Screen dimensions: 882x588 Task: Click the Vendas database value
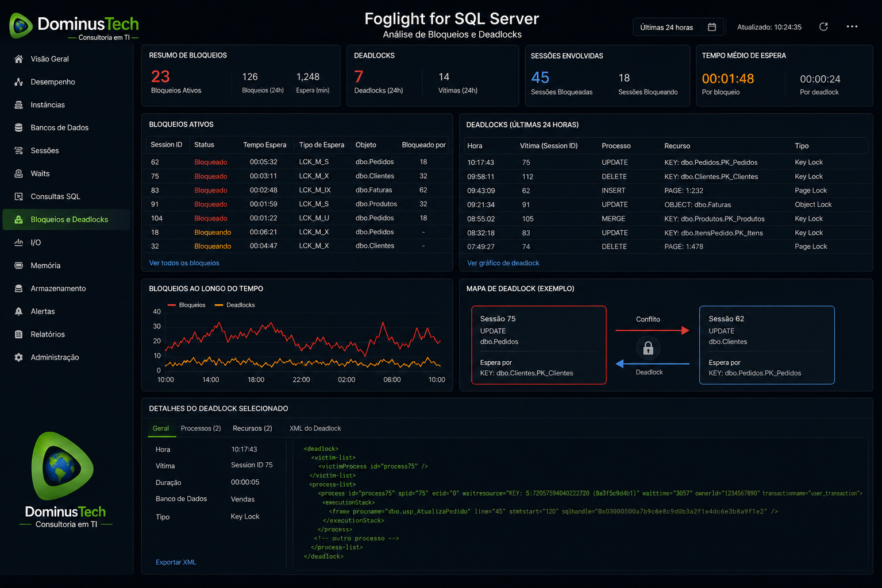(242, 499)
